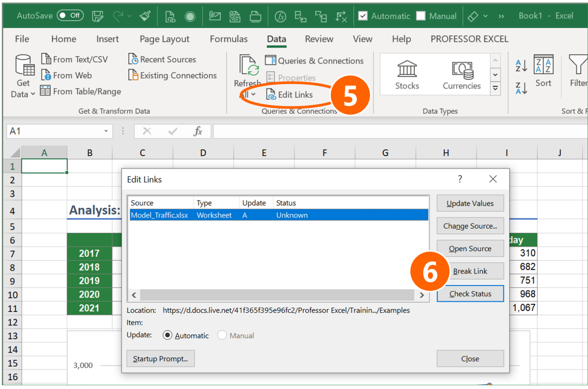Click Refresh All to update data
Viewport: 588px width, 389px height.
tap(247, 71)
